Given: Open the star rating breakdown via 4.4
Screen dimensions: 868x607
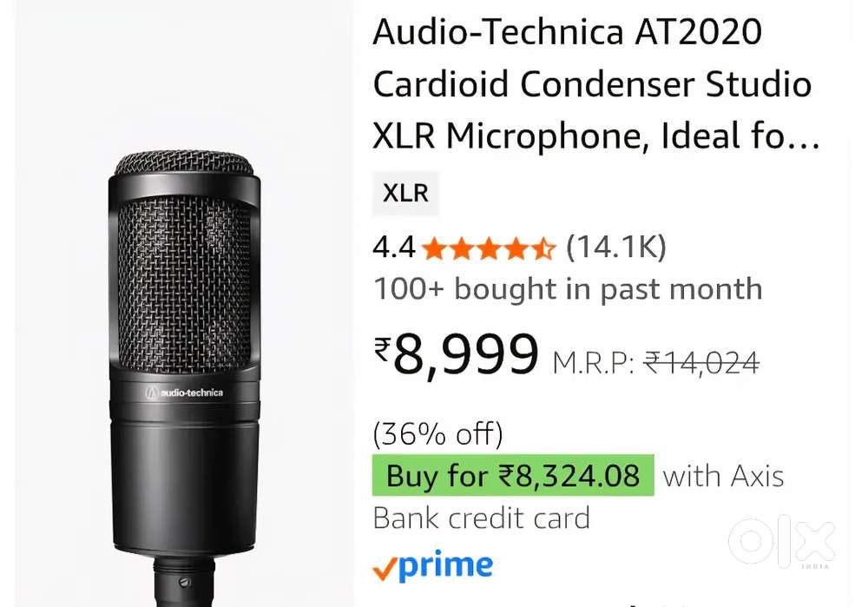Looking at the screenshot, I should [x=393, y=247].
